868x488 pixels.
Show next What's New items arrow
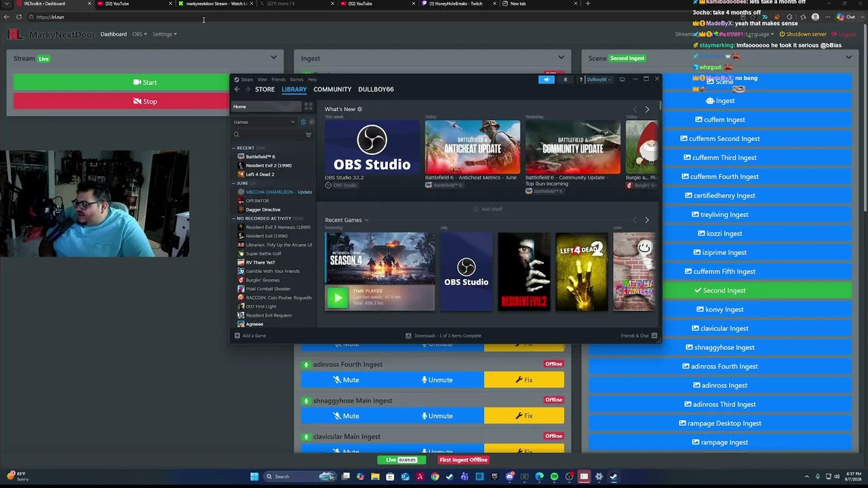[x=647, y=109]
